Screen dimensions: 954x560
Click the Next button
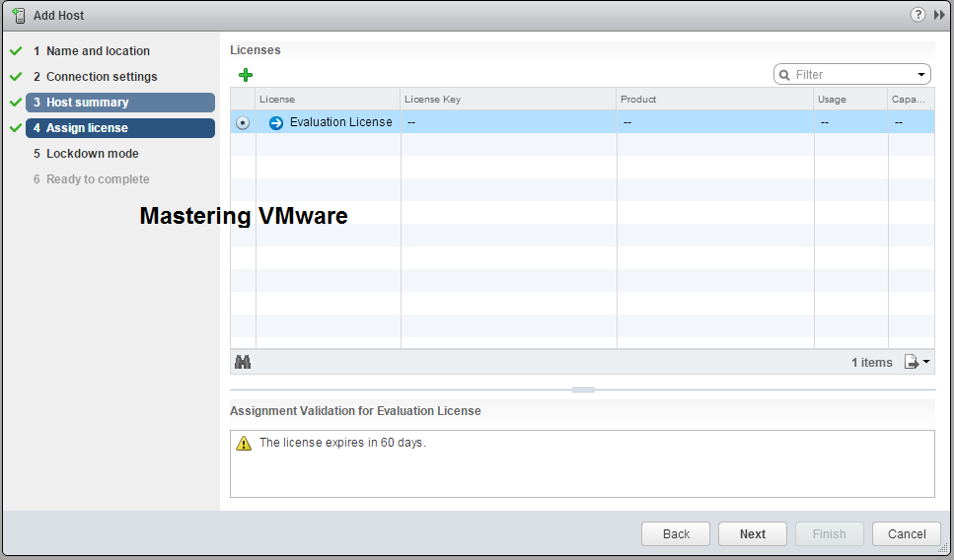[753, 533]
